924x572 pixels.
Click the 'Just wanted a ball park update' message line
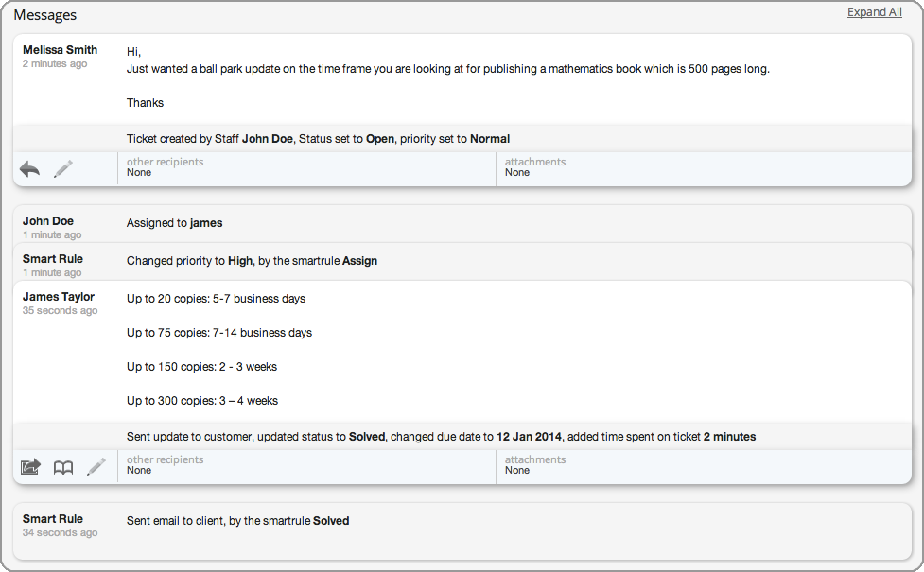click(448, 69)
